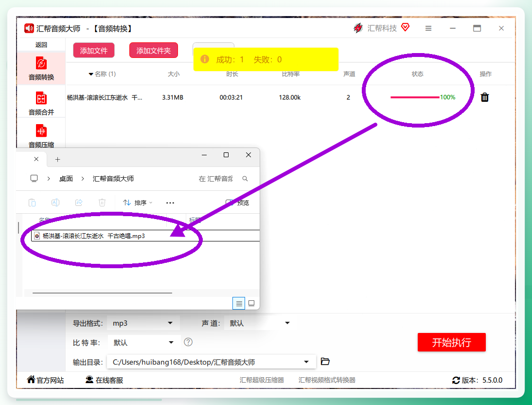Open the 音频转换 audio conversion tool
The width and height of the screenshot is (532, 405).
click(41, 68)
